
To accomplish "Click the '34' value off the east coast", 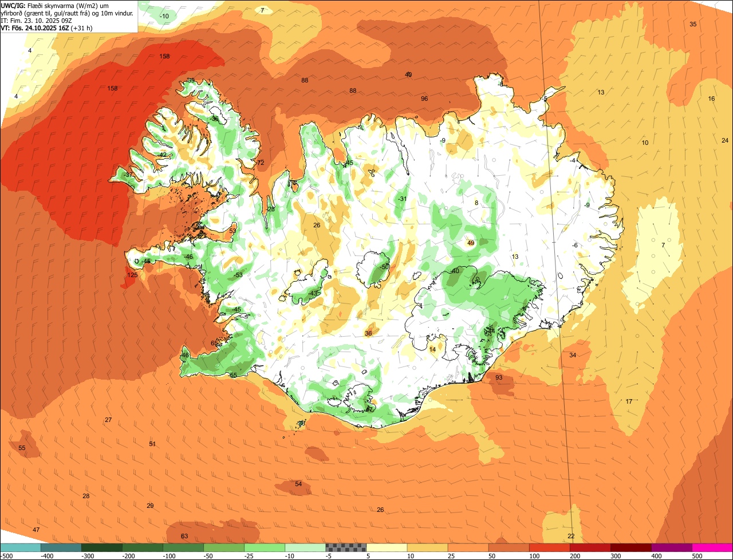I will point(573,356).
